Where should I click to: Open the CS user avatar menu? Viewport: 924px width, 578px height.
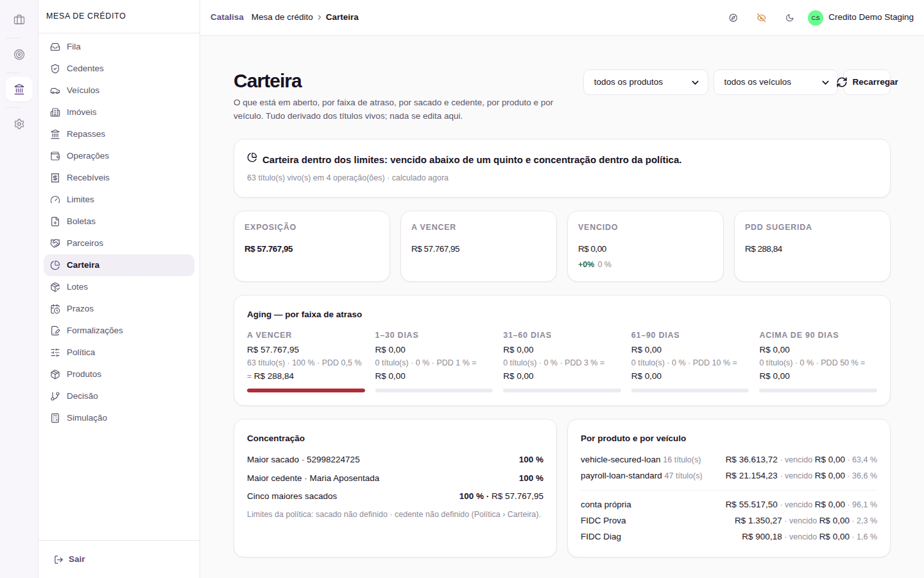click(x=816, y=18)
